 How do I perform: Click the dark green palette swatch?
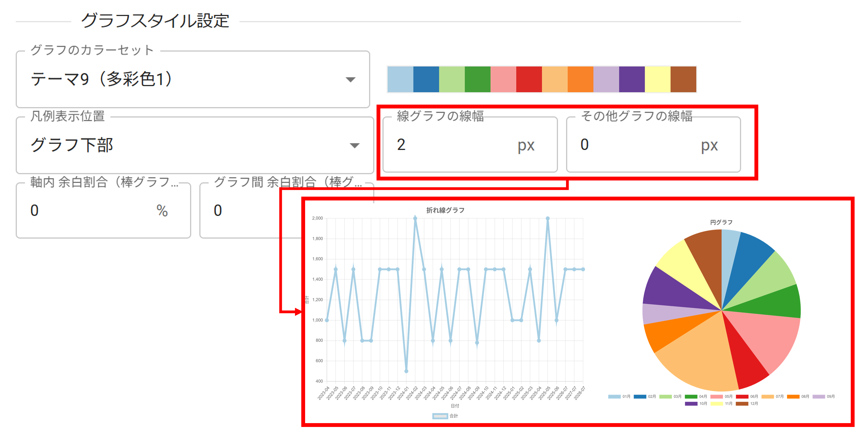[x=478, y=79]
